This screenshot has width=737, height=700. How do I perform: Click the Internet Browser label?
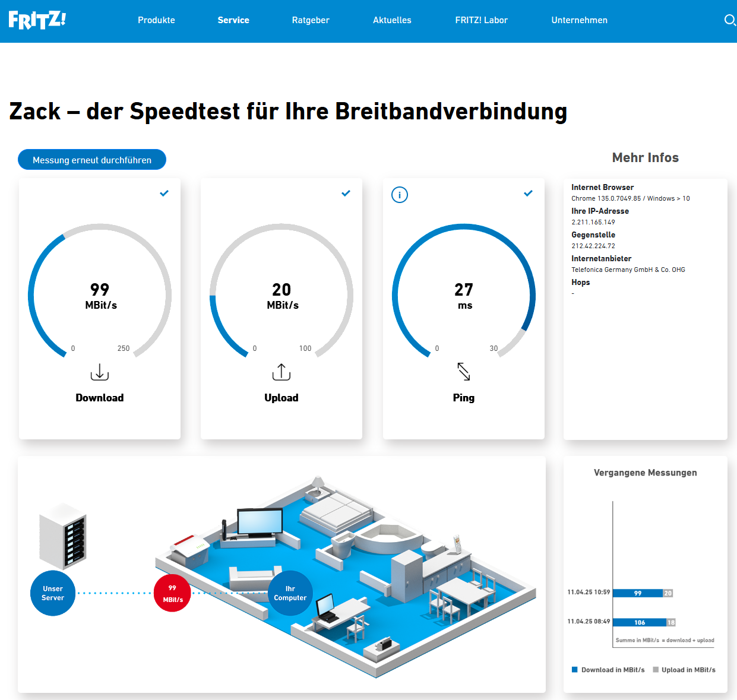[602, 187]
